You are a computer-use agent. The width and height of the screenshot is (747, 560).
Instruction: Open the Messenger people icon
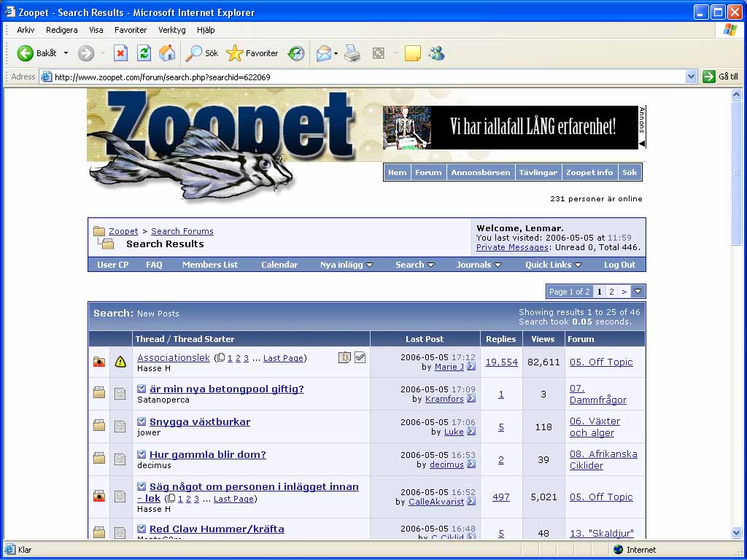click(x=436, y=53)
